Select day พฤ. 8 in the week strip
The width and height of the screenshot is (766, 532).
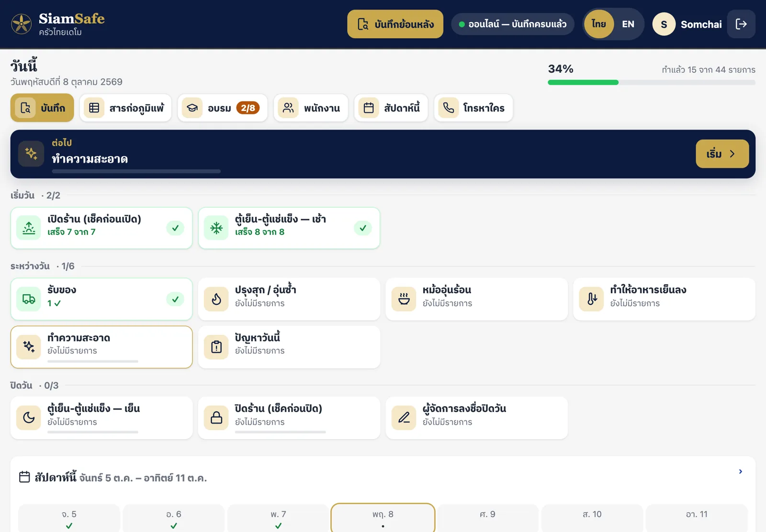click(383, 518)
